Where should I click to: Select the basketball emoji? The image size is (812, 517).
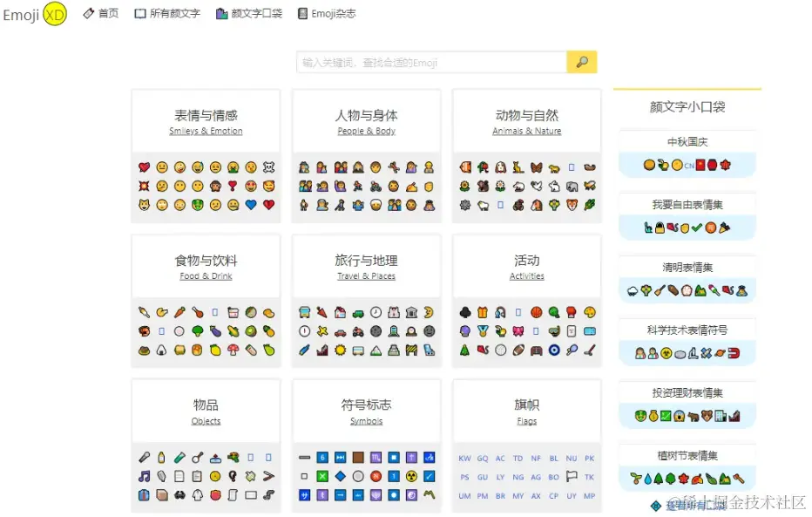536,312
